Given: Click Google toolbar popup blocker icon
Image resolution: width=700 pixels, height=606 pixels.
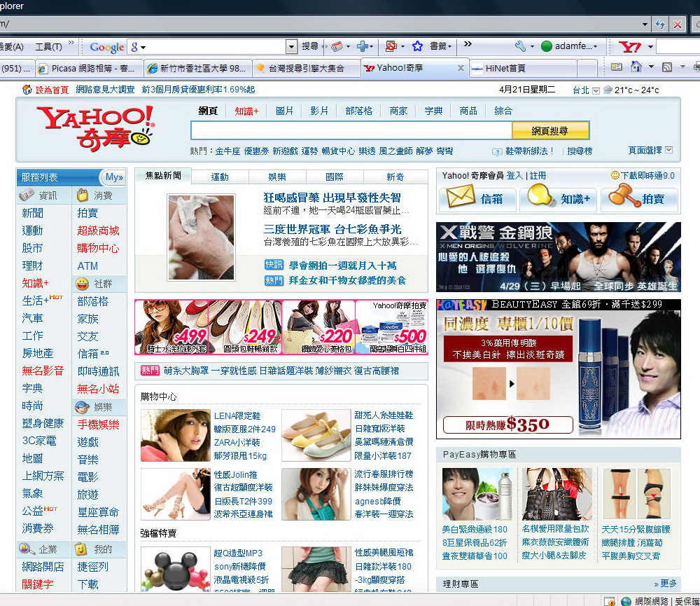Looking at the screenshot, I should coord(391,46).
